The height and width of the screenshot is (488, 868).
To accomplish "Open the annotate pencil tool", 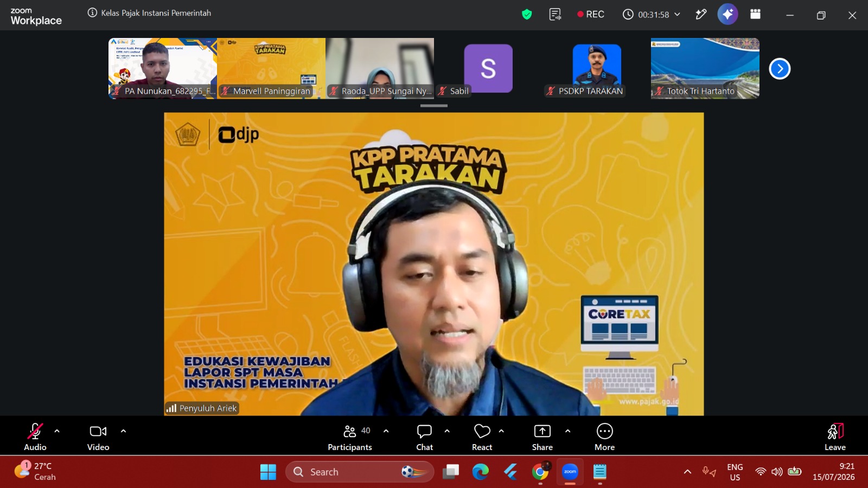I will coord(701,15).
